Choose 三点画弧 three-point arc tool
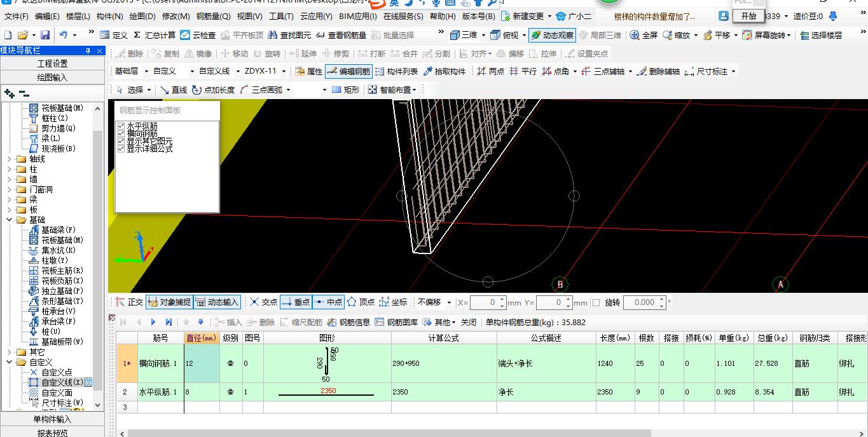 [261, 90]
